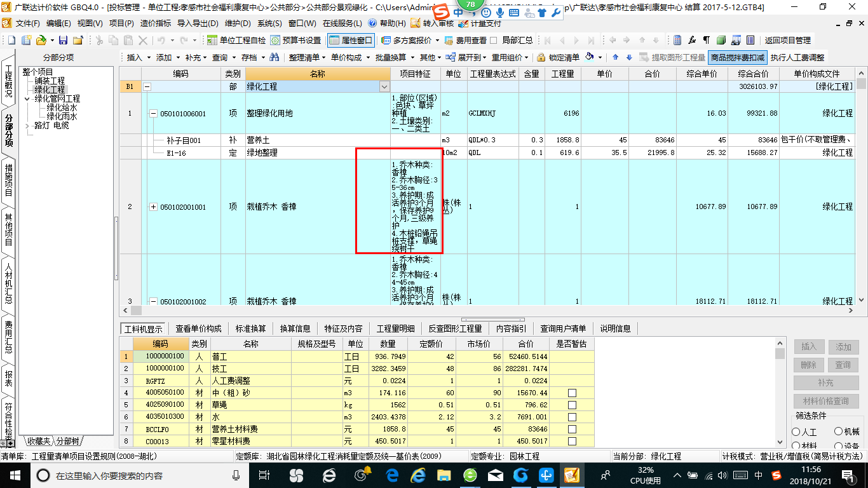Viewport: 868px width, 488px height.
Task: Click 锁定清单 lock list button
Action: 557,57
